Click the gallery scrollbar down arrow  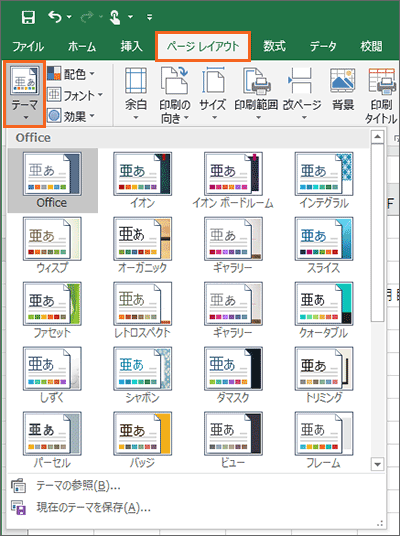point(377,464)
